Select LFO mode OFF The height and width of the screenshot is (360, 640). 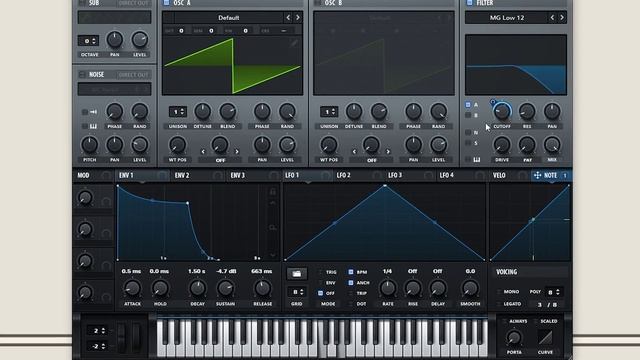320,293
